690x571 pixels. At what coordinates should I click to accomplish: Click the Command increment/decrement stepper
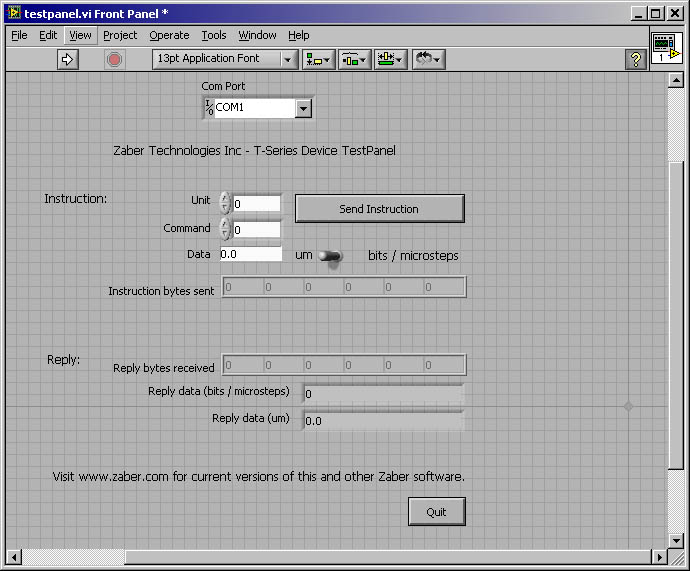pos(225,229)
